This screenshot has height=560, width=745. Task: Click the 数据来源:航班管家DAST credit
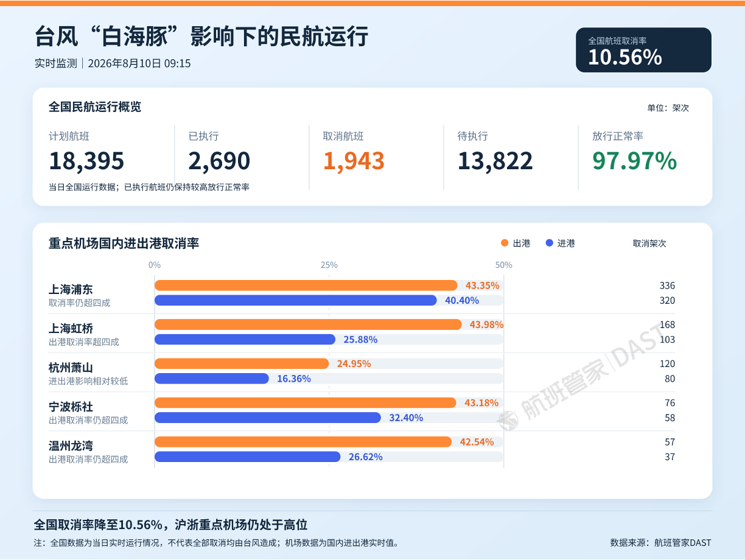660,543
